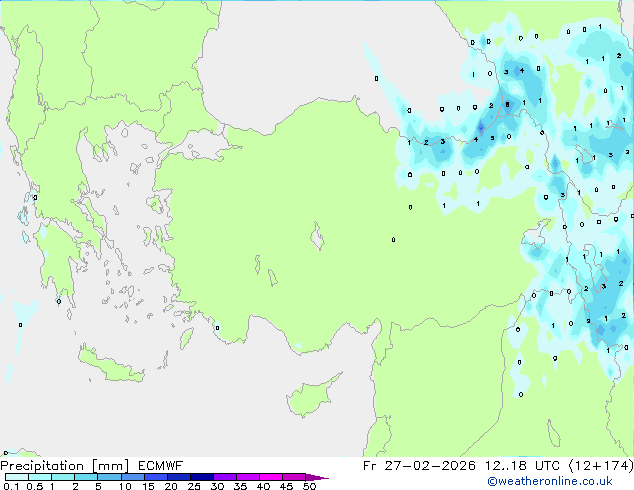Click the '15' legend scale label
This screenshot has height=490, width=634.
click(x=148, y=486)
